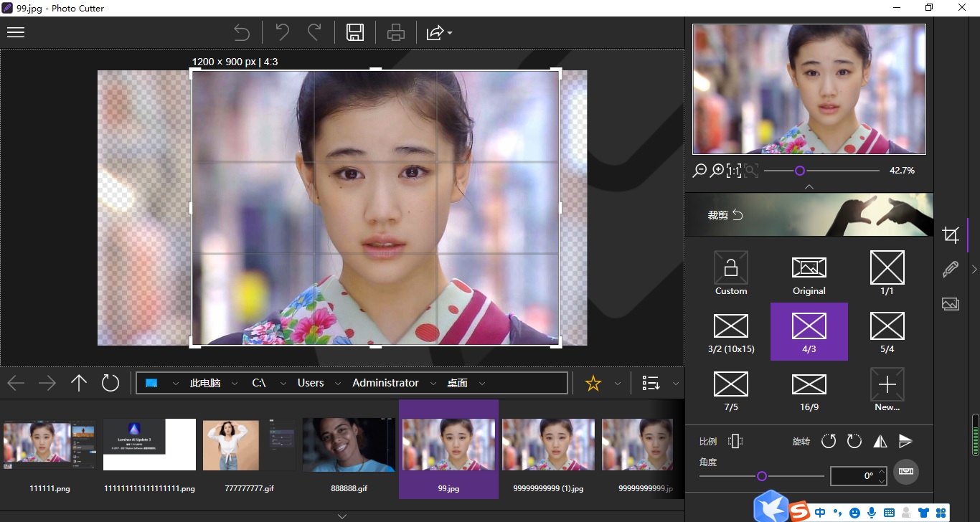Select the 4/3 crop ratio
Viewport: 980px width, 522px height.
[x=809, y=331]
